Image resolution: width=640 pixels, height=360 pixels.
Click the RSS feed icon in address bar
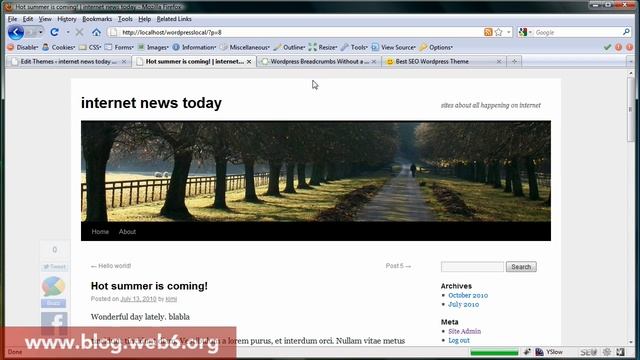488,32
